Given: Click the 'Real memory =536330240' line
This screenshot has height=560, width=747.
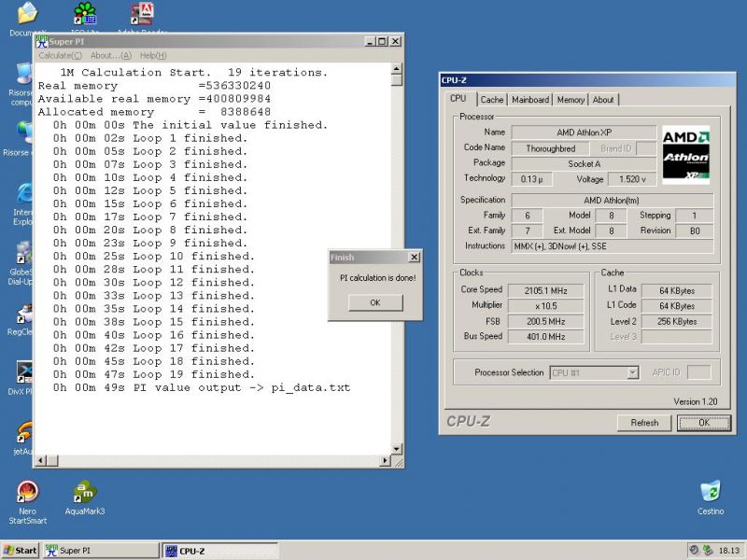Looking at the screenshot, I should [154, 86].
